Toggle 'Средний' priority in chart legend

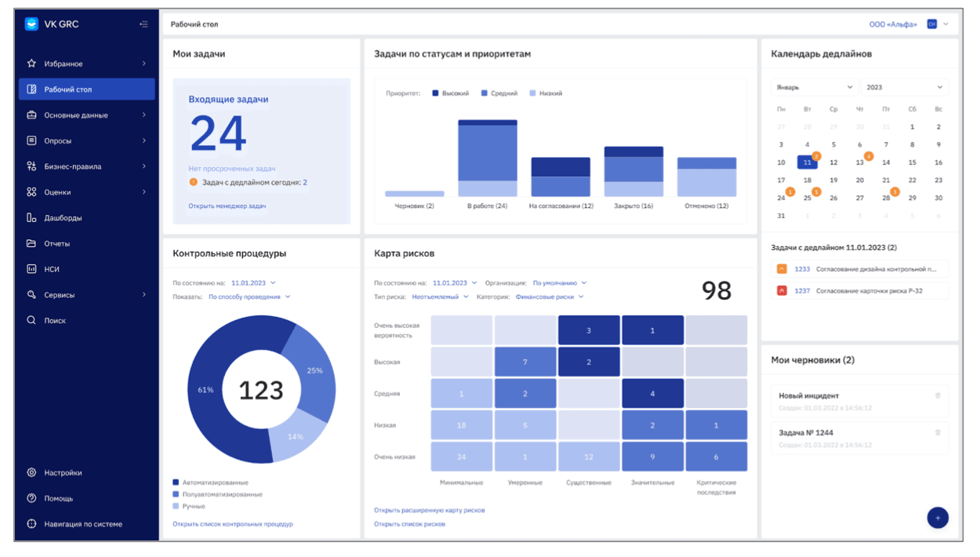499,93
